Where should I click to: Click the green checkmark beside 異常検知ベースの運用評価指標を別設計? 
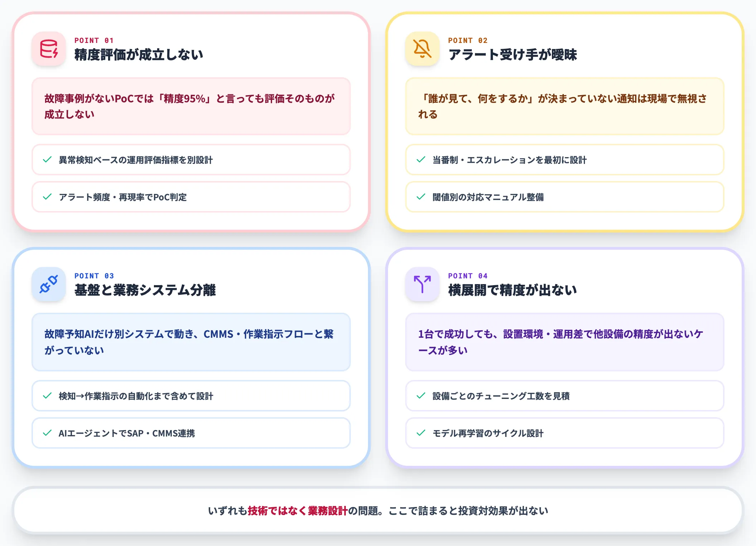47,160
